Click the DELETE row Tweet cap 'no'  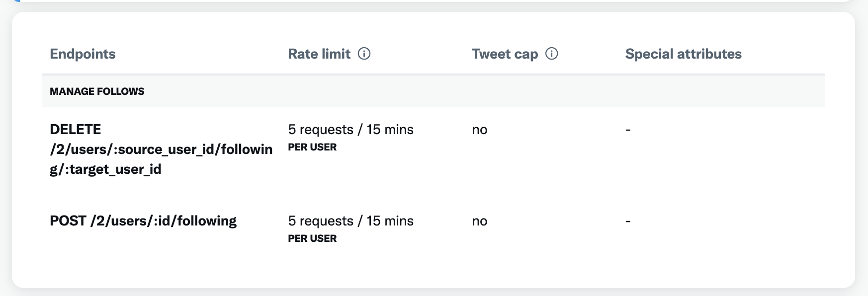click(479, 130)
